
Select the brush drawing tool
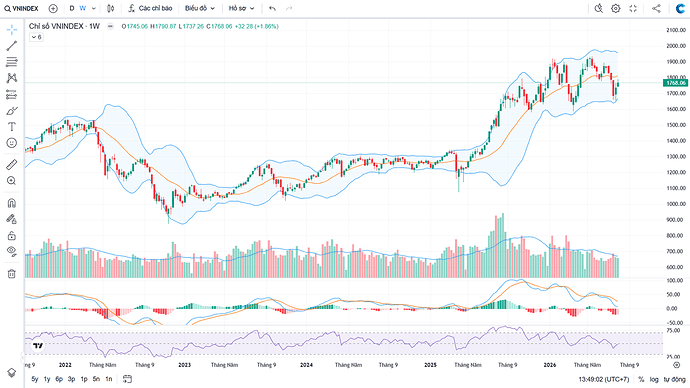click(11, 110)
